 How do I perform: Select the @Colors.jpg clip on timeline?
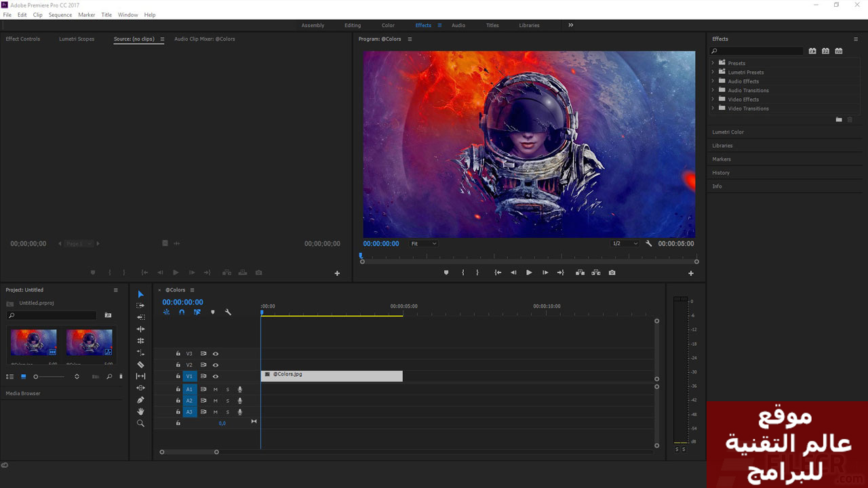pos(332,376)
